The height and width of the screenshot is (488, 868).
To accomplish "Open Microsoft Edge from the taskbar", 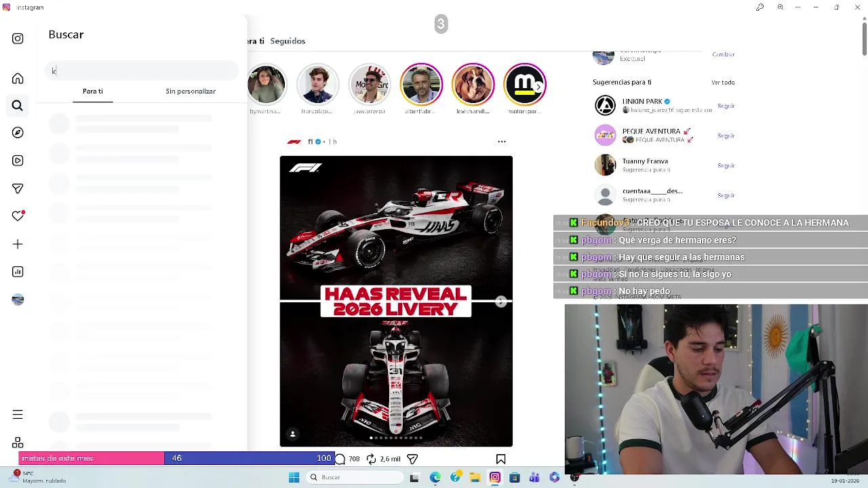I will [435, 477].
